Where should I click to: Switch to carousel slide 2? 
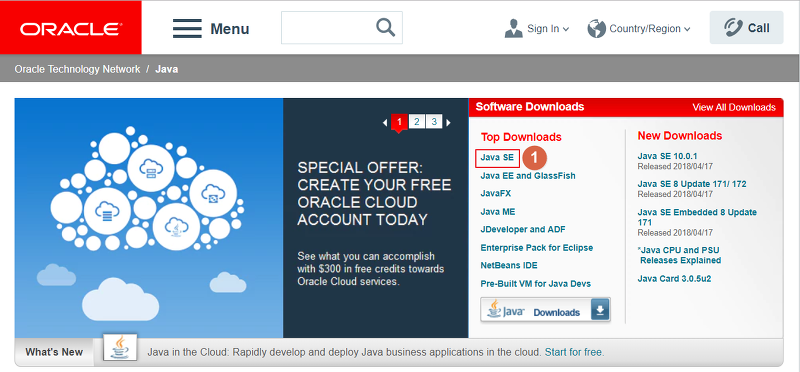(417, 121)
